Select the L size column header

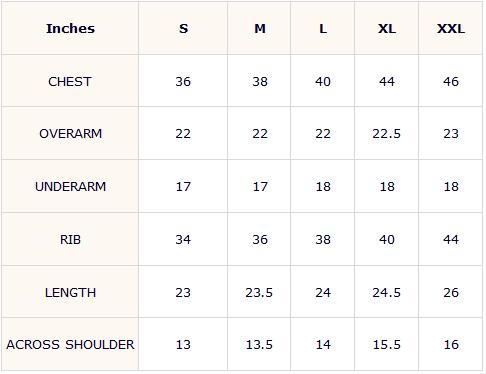(x=323, y=29)
